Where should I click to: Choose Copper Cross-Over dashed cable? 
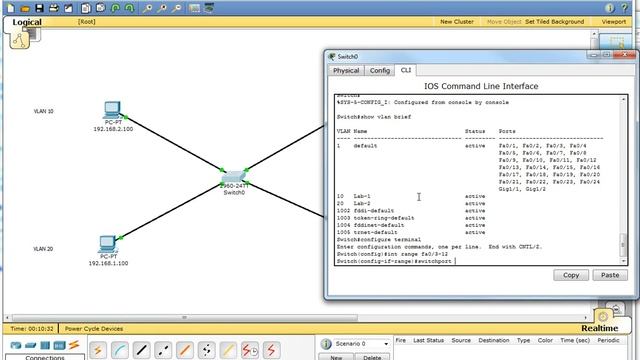pos(163,350)
